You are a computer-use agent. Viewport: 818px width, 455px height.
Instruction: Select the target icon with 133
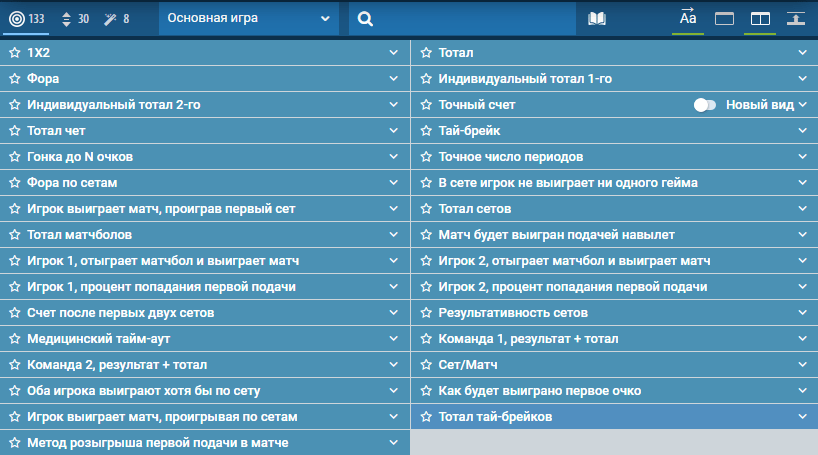26,19
